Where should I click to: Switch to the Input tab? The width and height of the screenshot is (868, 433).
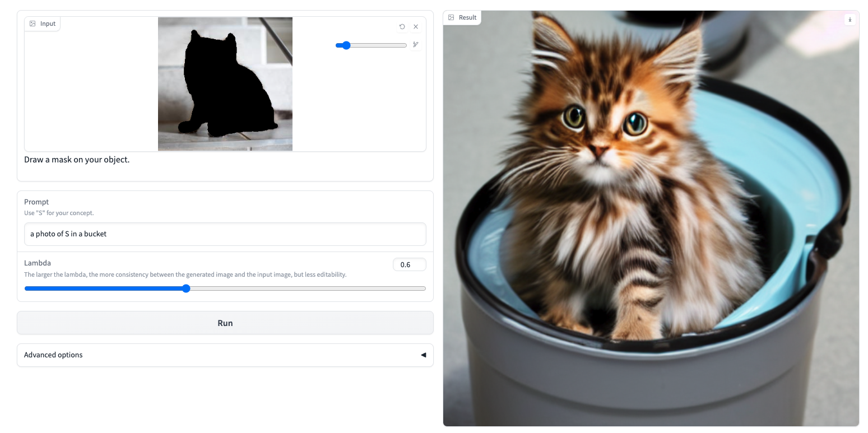click(43, 24)
